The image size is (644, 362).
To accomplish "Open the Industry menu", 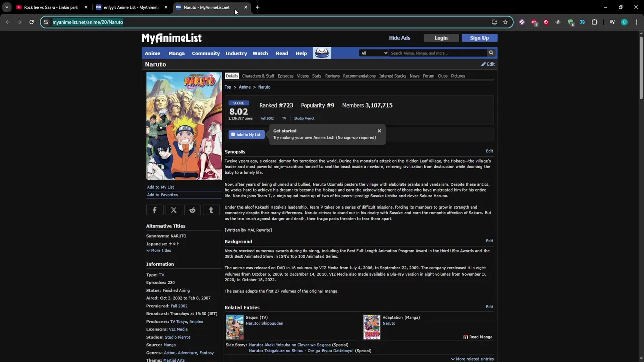I will 236,53.
